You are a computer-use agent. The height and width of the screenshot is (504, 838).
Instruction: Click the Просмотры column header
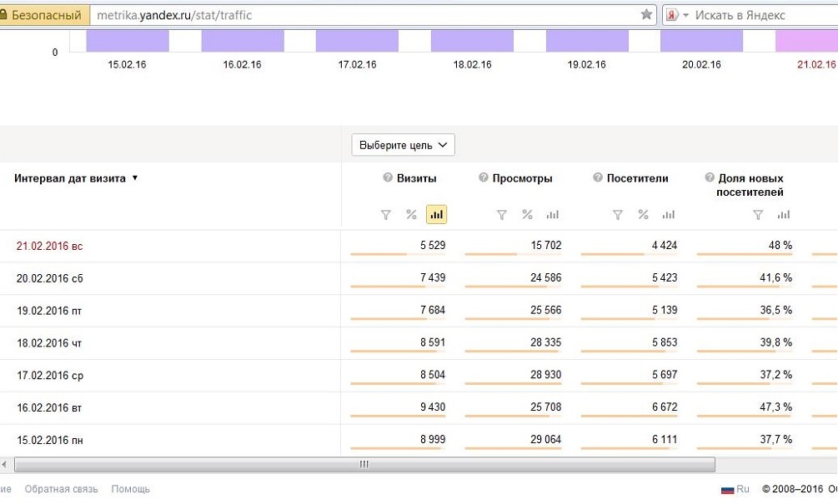522,178
